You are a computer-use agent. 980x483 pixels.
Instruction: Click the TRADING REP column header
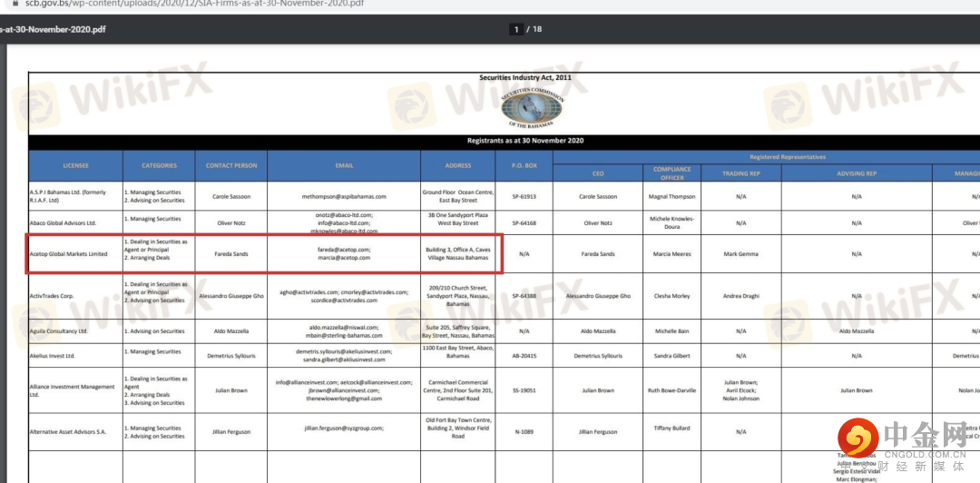tap(741, 173)
